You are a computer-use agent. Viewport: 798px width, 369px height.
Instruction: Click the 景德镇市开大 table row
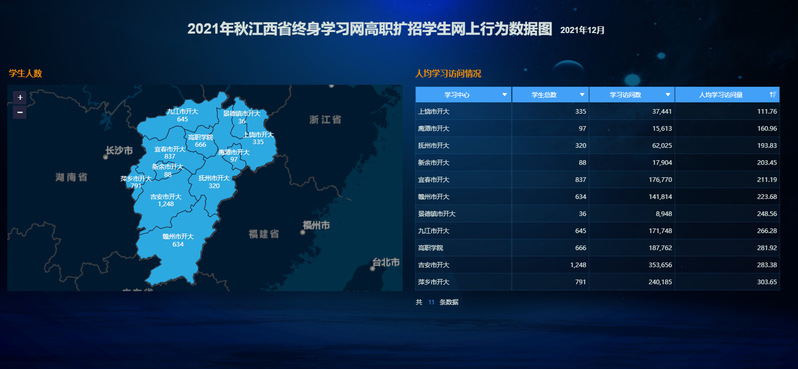pyautogui.click(x=597, y=214)
